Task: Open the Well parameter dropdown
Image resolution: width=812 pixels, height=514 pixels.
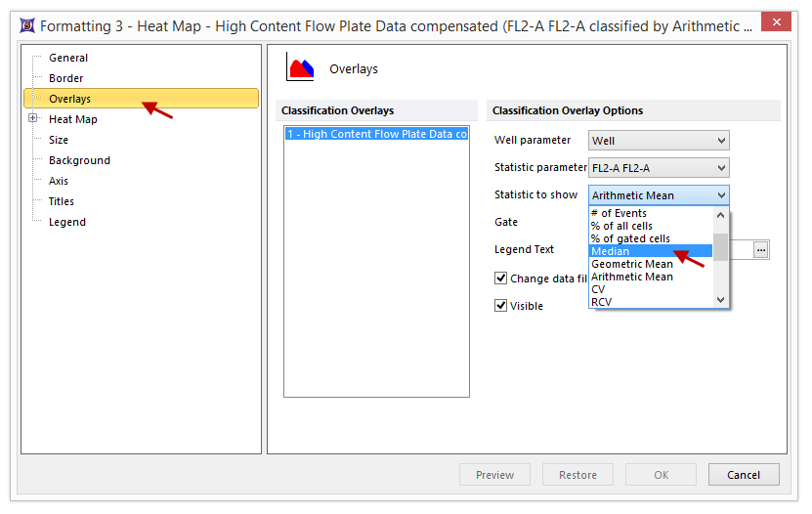Action: tap(659, 141)
